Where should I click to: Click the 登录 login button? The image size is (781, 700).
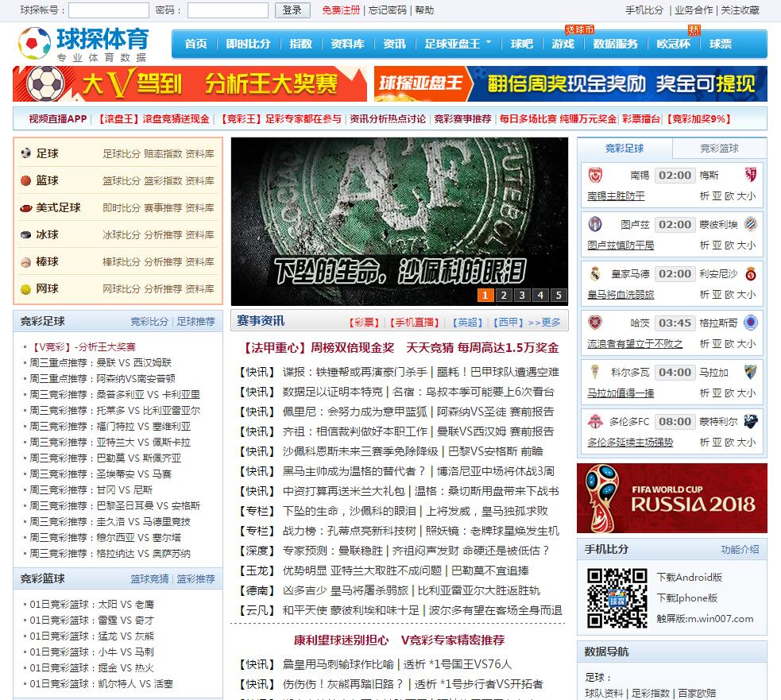click(292, 10)
